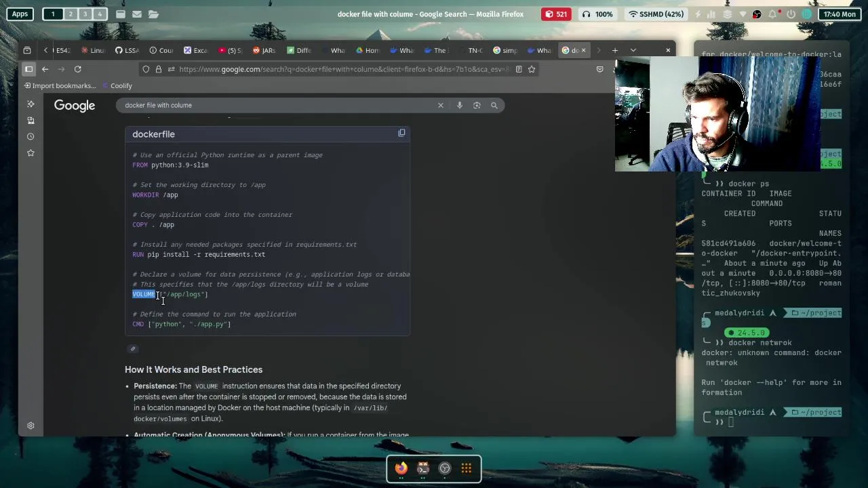The image size is (868, 488).
Task: Switch to workspace 4
Action: click(100, 14)
